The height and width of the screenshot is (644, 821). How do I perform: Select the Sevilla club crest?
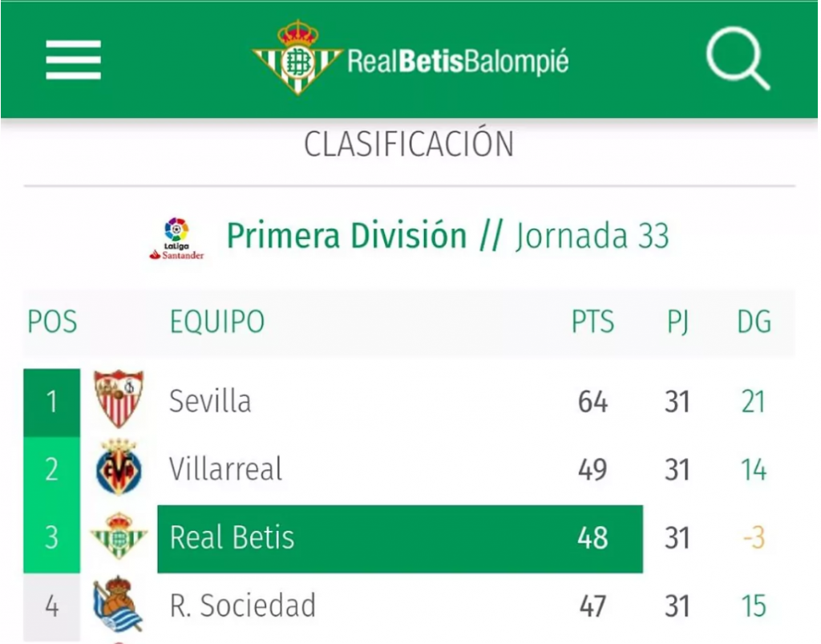pos(119,399)
